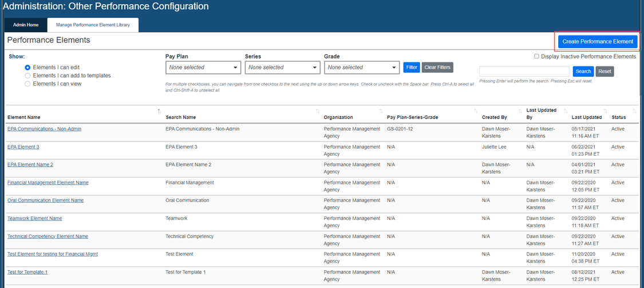Click the Juliette Lee created-by cell
The width and height of the screenshot is (644, 288).
494,147
